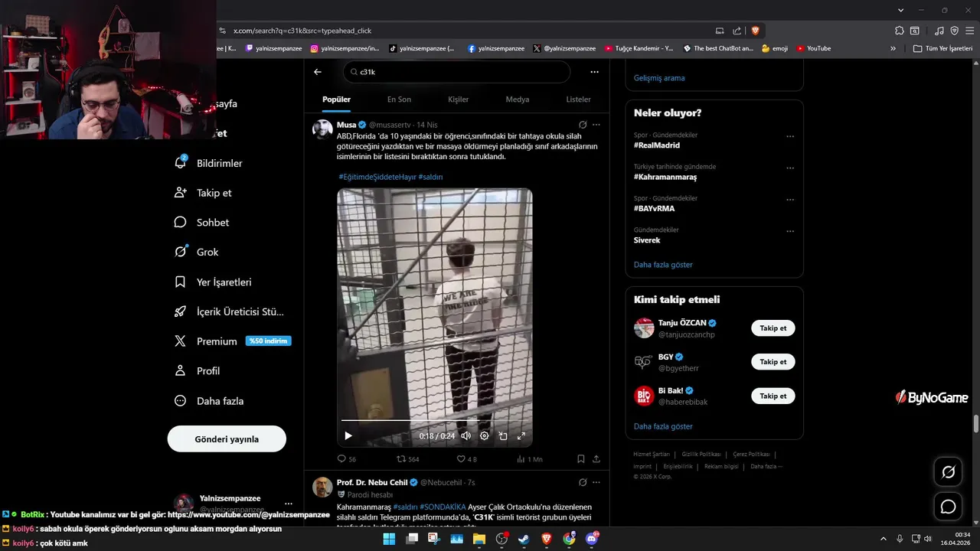This screenshot has width=980, height=551.
Task: Click Brave shields icon in address bar
Action: click(756, 31)
